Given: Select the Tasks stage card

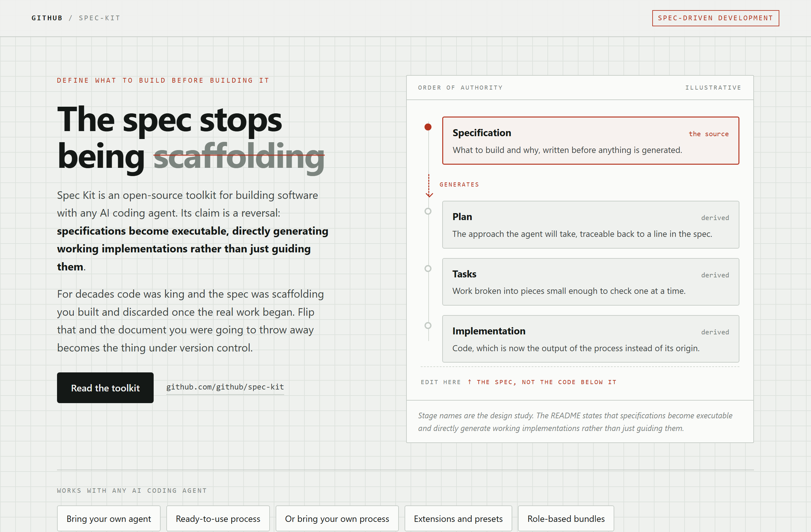Looking at the screenshot, I should point(591,282).
